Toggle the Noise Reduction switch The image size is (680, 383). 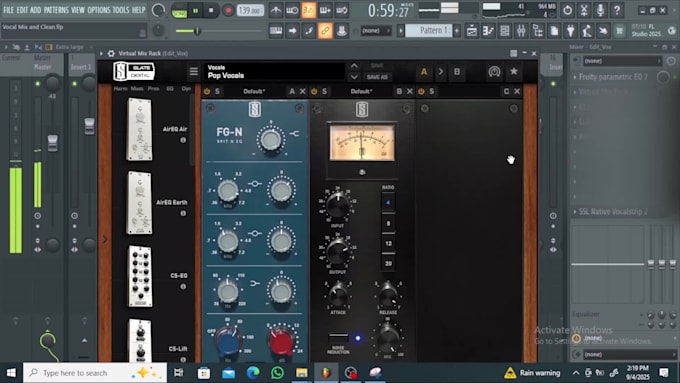point(338,337)
